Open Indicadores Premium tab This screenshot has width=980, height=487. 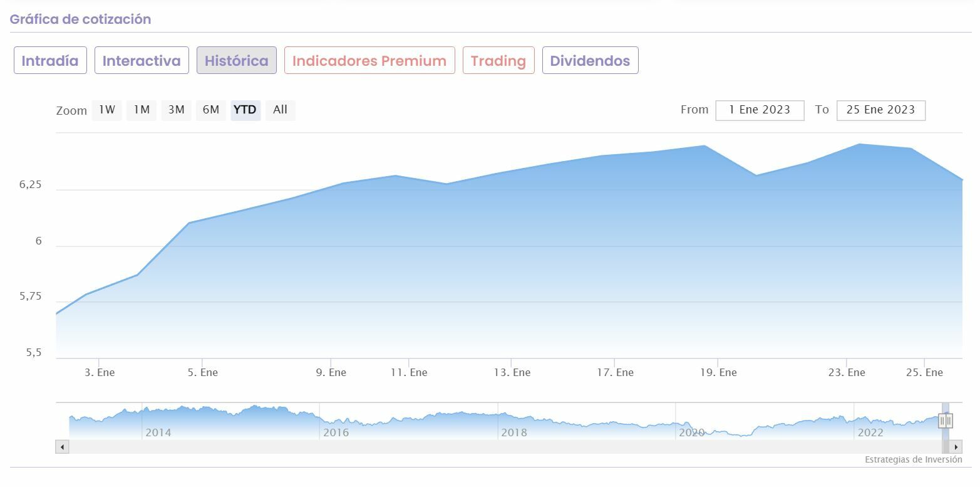369,61
